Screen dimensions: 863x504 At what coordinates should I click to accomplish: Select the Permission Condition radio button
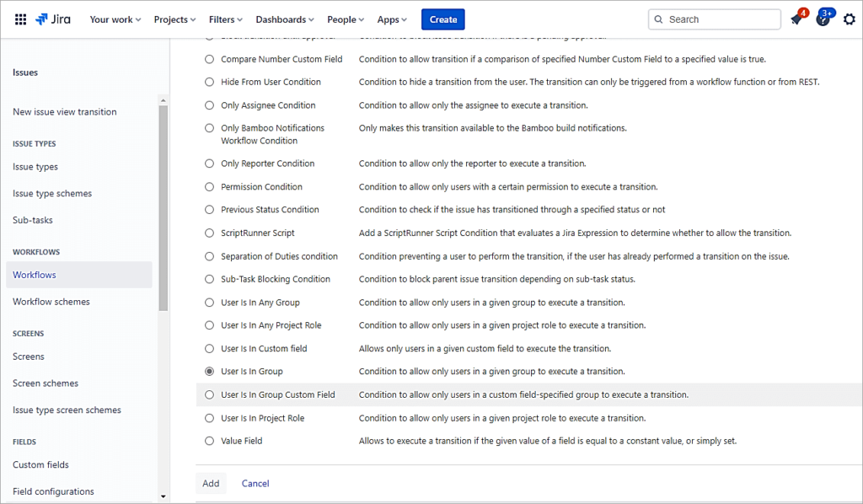[208, 186]
